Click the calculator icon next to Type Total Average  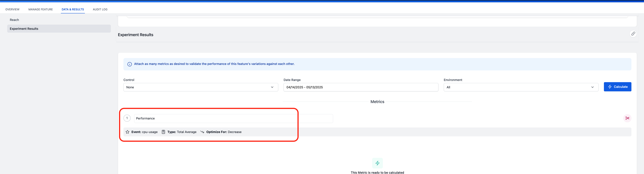[x=164, y=132]
